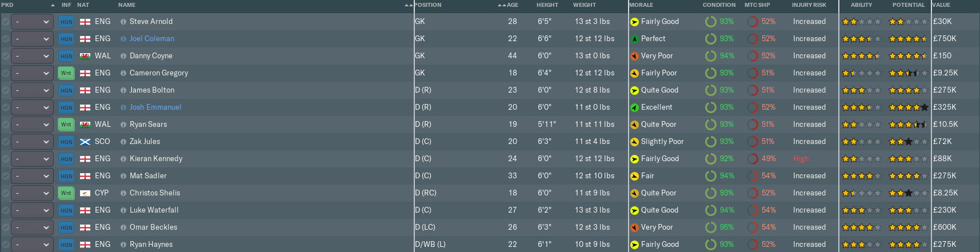Click info icon beside Omar Beckles
The width and height of the screenshot is (980, 252).
[x=123, y=227]
